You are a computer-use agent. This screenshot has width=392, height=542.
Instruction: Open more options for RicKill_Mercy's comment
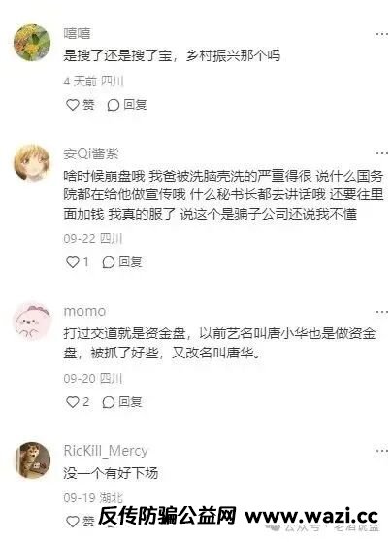[382, 451]
